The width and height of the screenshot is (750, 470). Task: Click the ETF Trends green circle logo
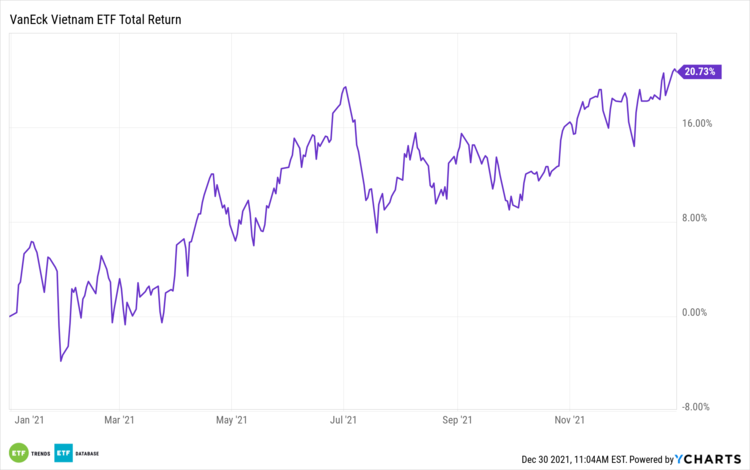(x=17, y=451)
